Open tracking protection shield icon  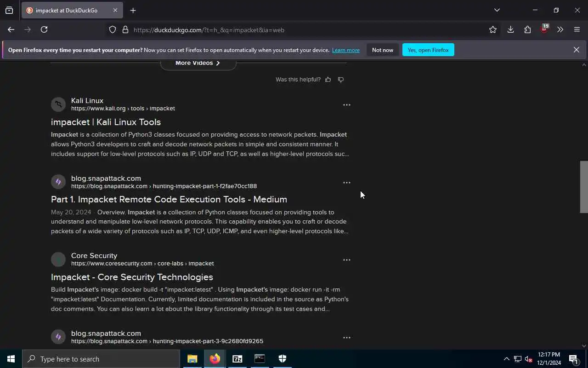tap(113, 30)
